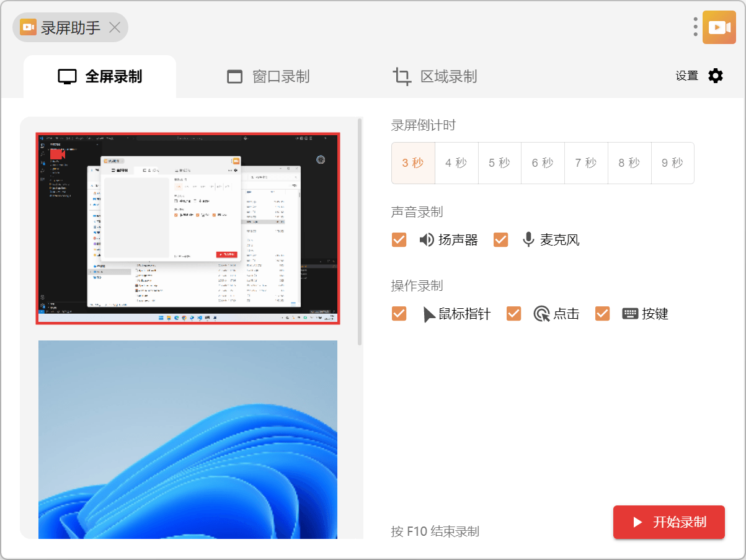Click the 声音录制 heading

(417, 211)
